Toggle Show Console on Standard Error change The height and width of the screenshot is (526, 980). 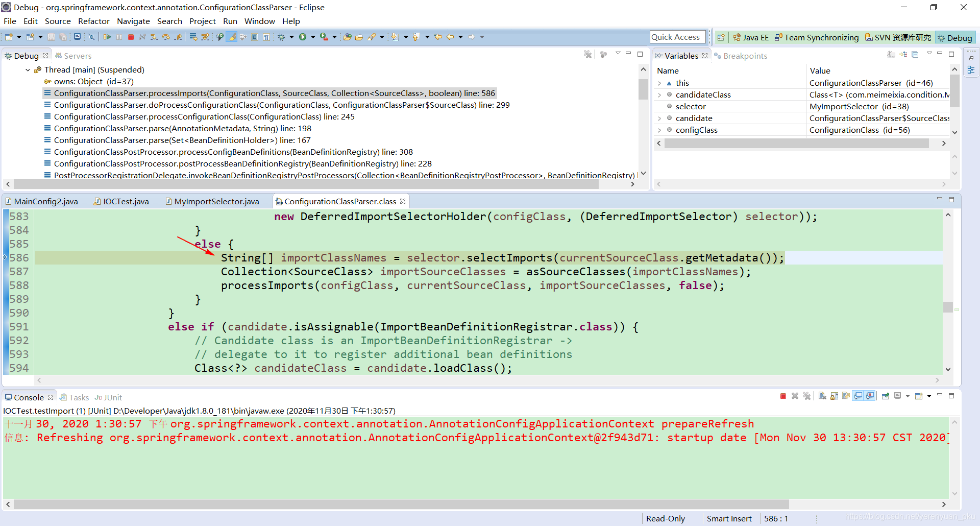pos(870,396)
